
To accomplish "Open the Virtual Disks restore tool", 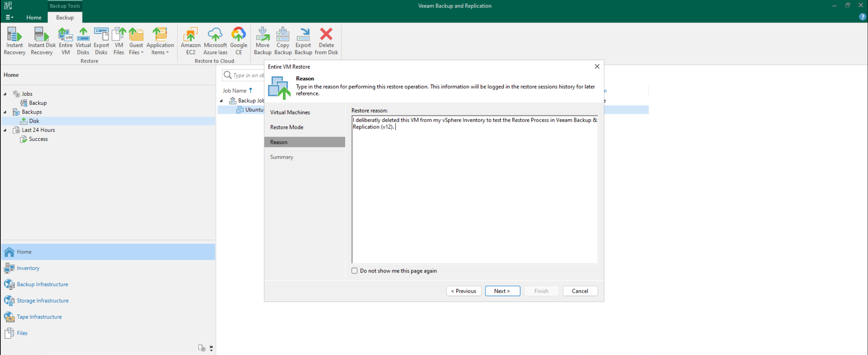I will click(x=83, y=41).
